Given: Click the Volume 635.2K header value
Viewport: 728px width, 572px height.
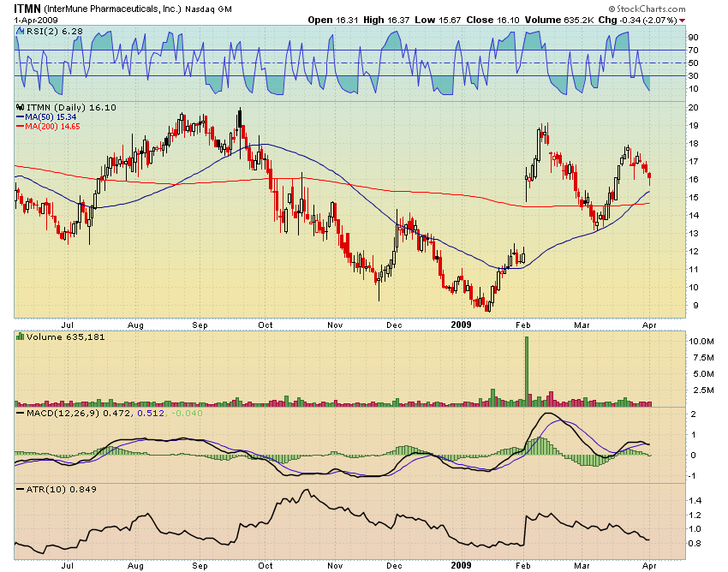Looking at the screenshot, I should 559,20.
